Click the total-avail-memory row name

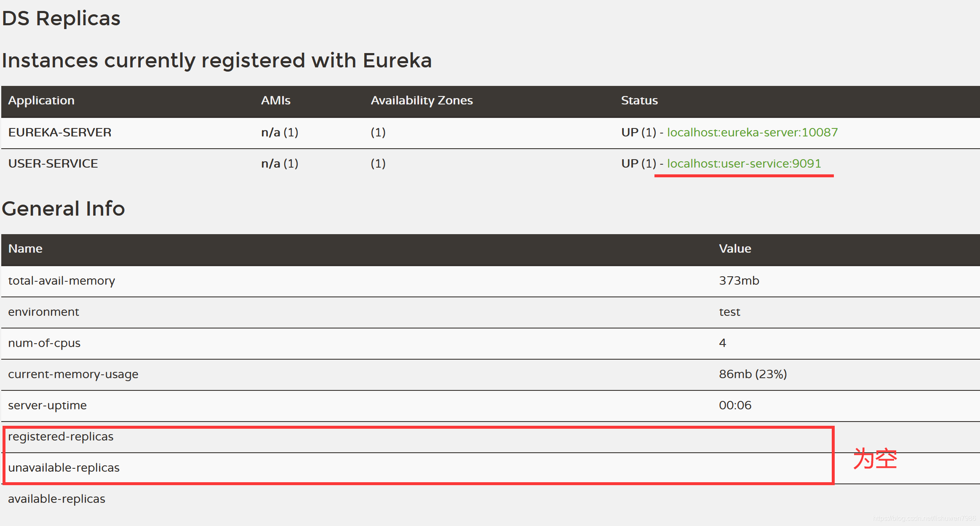(x=61, y=280)
